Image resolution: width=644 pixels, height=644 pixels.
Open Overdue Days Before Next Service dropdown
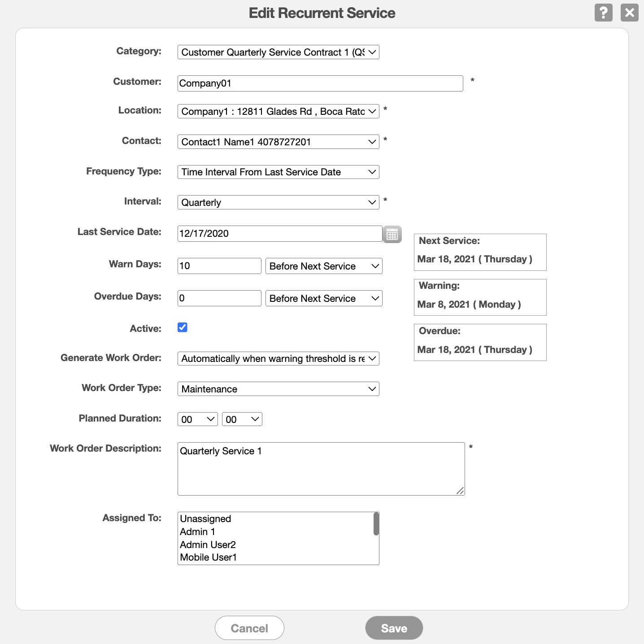click(323, 298)
